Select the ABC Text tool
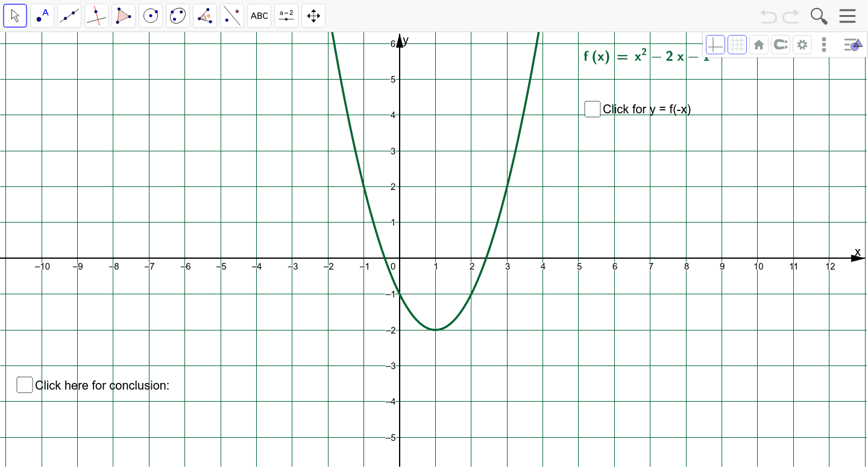 (x=259, y=16)
